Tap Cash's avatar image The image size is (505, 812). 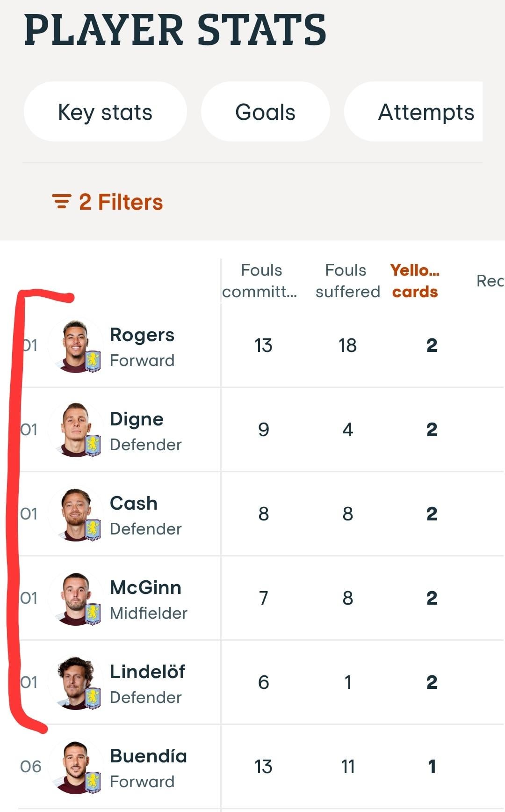click(75, 514)
